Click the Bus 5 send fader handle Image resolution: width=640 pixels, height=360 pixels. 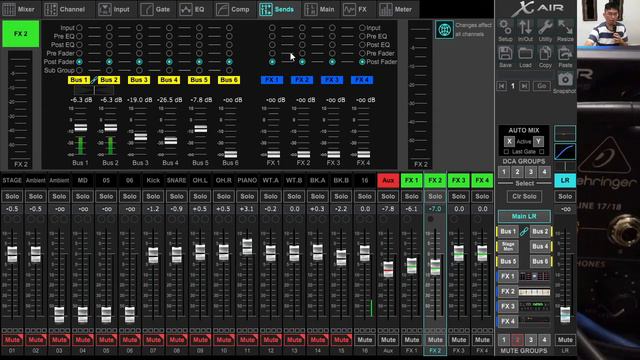coord(200,129)
